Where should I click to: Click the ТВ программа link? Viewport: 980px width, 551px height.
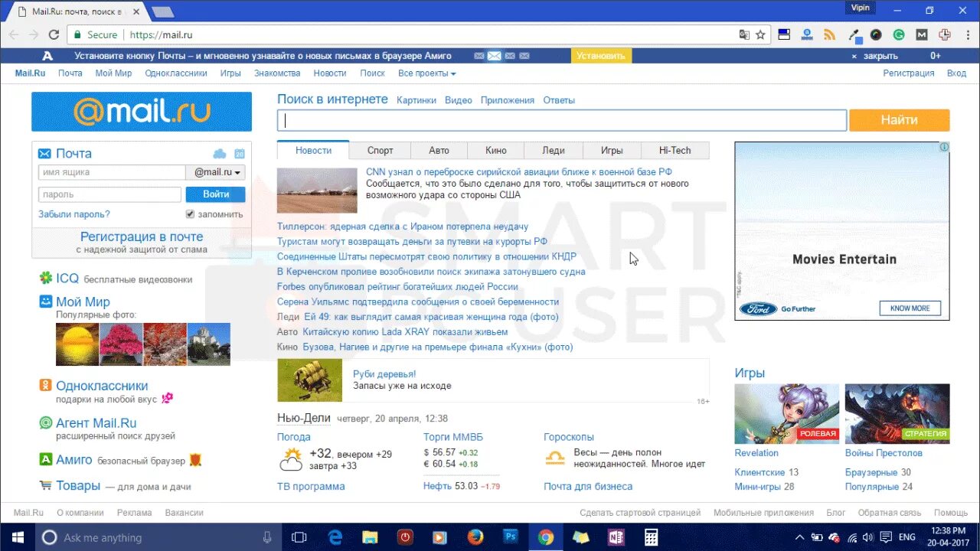[x=311, y=487]
